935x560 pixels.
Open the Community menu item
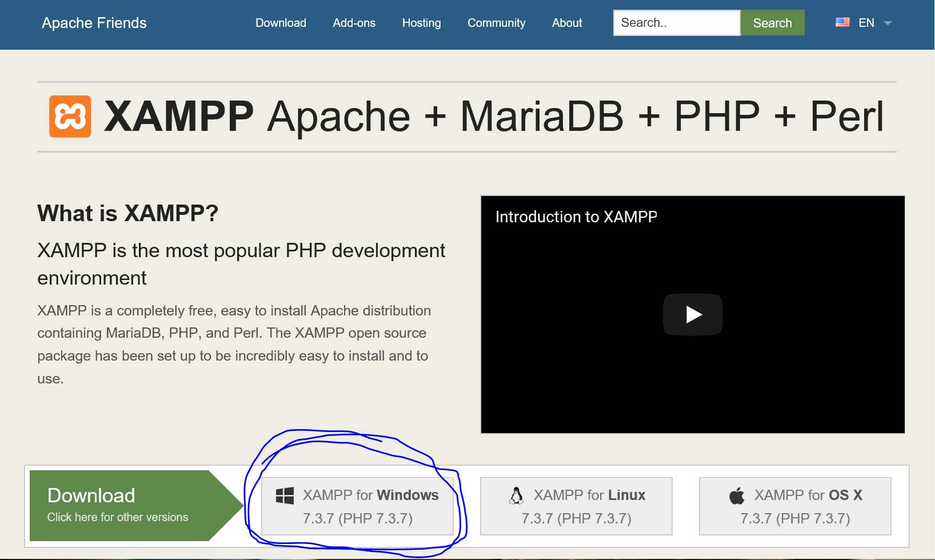pos(496,23)
